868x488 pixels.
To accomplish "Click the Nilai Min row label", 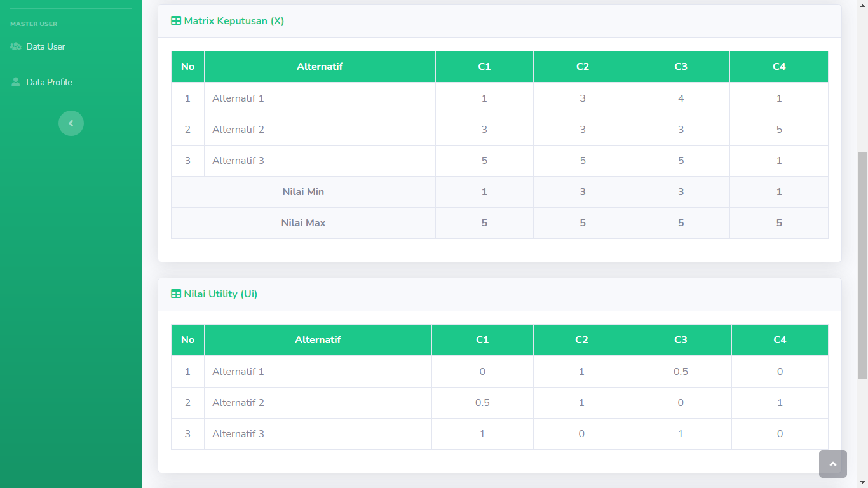I will tap(303, 192).
